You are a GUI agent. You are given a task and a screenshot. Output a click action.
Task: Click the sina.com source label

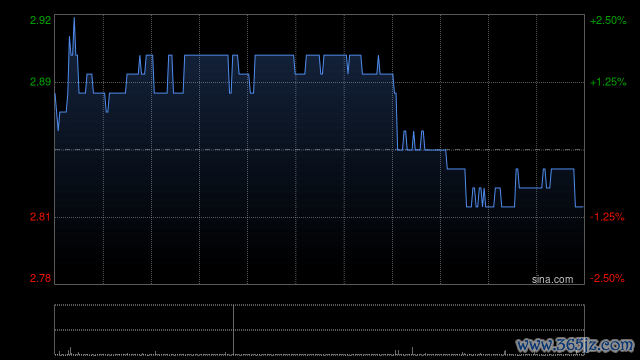pyautogui.click(x=552, y=280)
